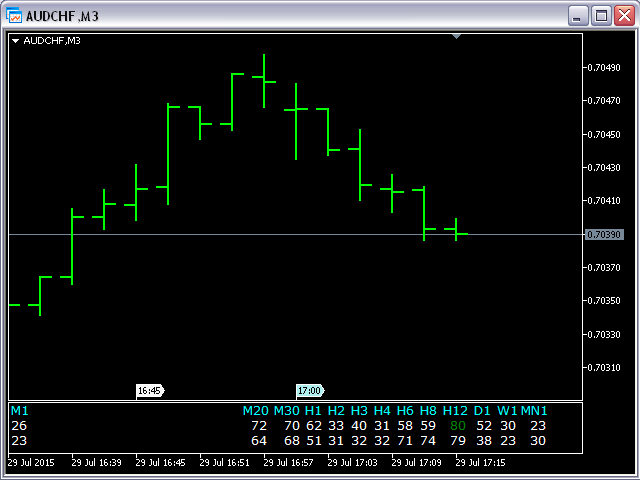The width and height of the screenshot is (640, 480).
Task: Click the chart shift marker triangle at top
Action: click(456, 37)
